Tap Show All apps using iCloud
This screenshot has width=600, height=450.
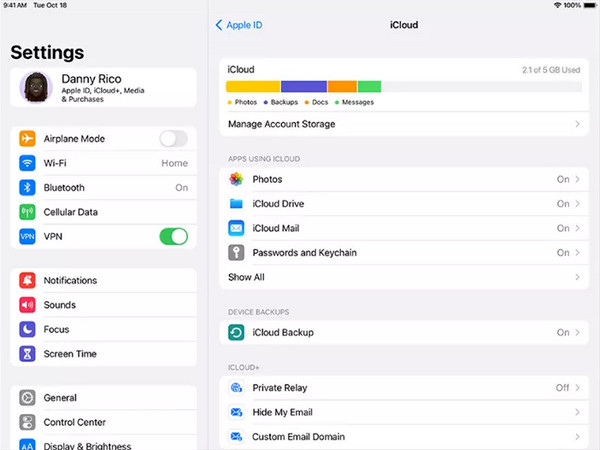(x=404, y=277)
